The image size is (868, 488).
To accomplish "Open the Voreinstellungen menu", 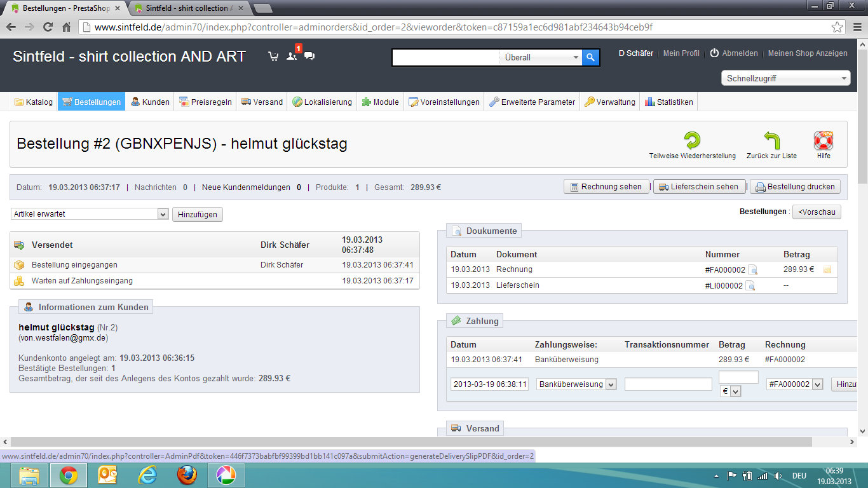I will coord(444,102).
